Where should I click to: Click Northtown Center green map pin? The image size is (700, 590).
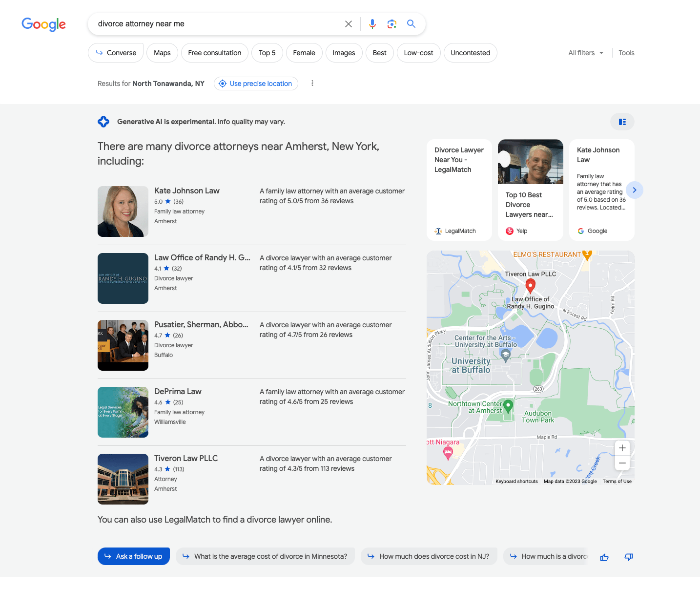pos(508,406)
